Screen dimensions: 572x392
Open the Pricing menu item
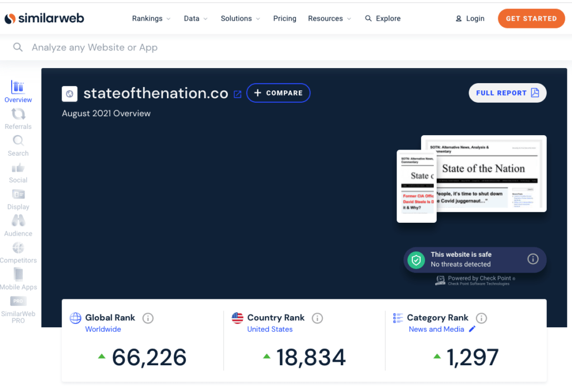284,18
